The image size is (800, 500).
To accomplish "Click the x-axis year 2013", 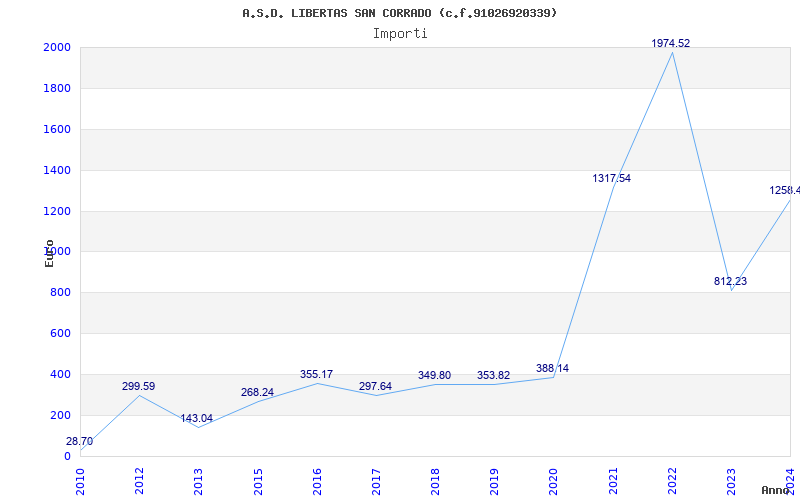I will click(198, 482).
